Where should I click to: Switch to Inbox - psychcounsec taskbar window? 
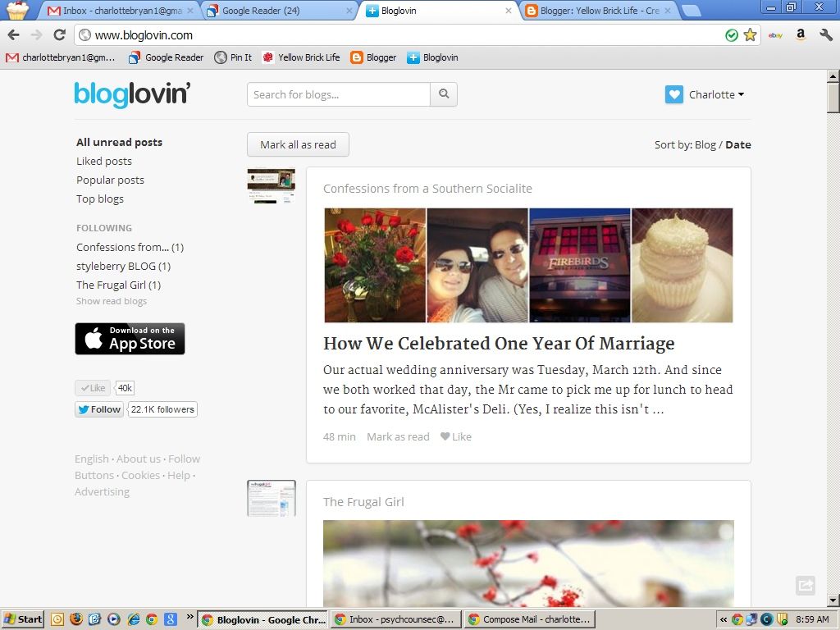(396, 619)
